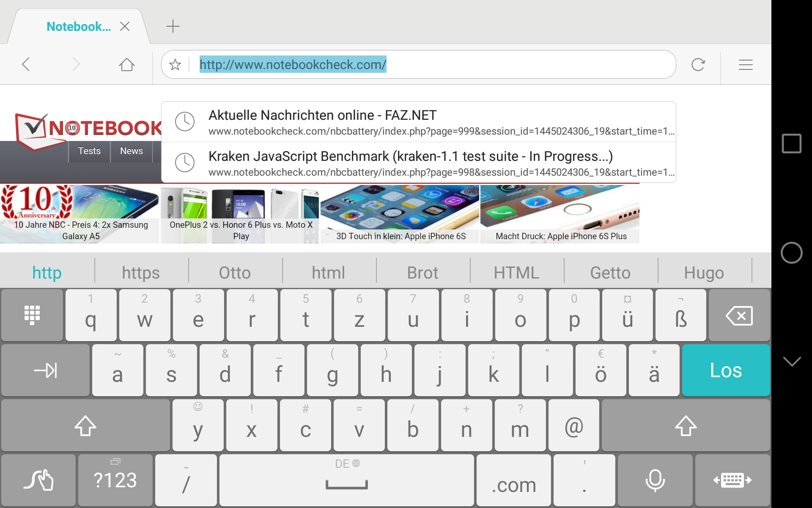This screenshot has height=508, width=812.
Task: Close the Notebook... browser tab
Action: (x=124, y=26)
